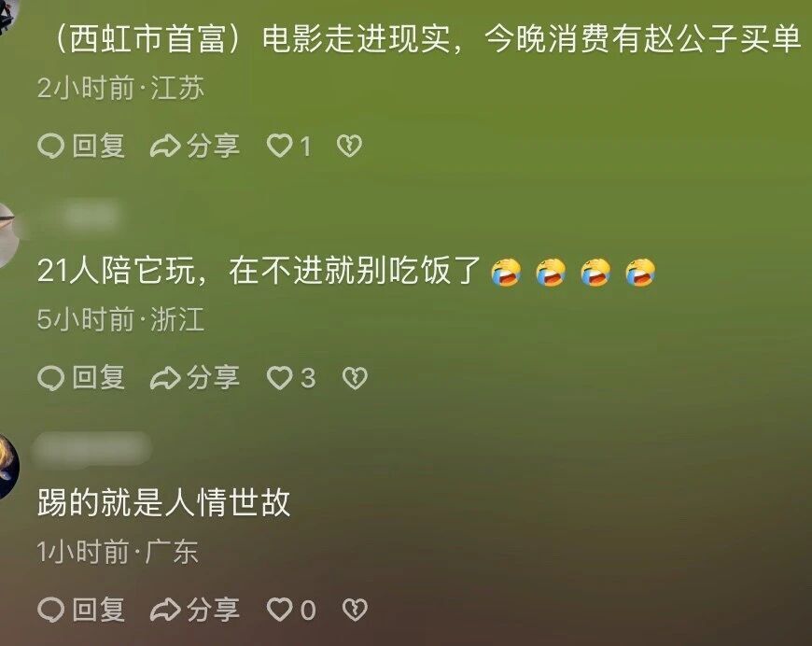
Task: Click reply icon on the Jiangsu comment
Action: [x=50, y=146]
